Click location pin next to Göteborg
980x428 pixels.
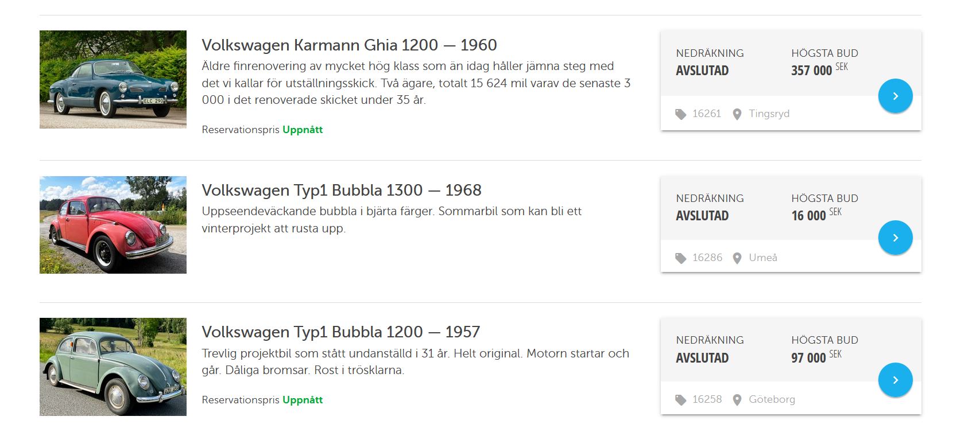point(737,400)
